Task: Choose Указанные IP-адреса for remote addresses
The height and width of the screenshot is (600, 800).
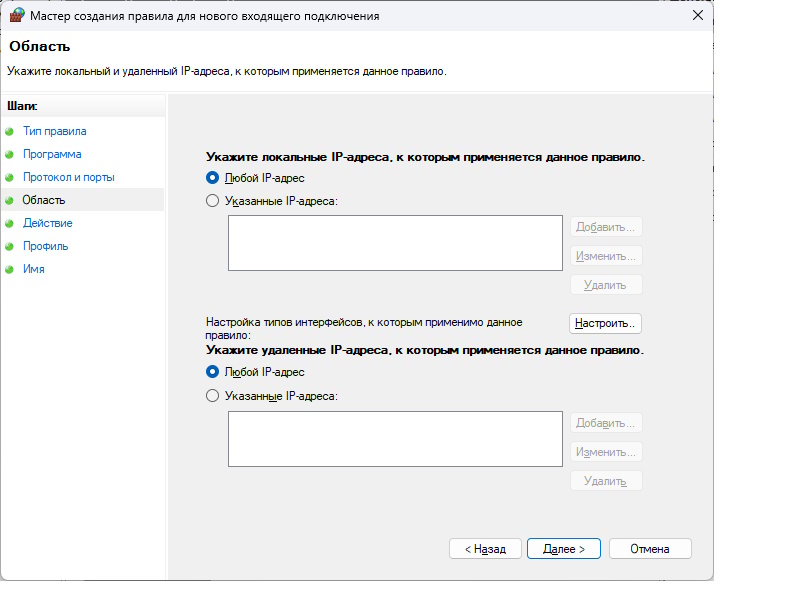Action: coord(212,396)
